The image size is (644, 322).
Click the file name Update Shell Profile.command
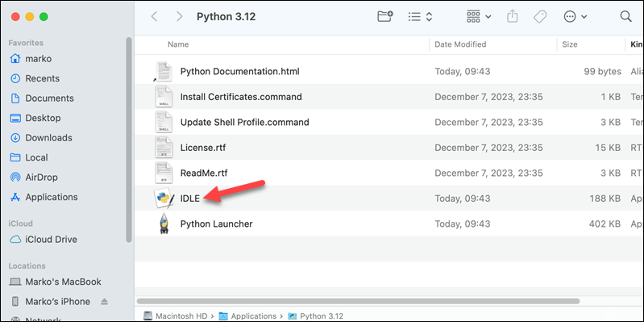[x=245, y=122]
